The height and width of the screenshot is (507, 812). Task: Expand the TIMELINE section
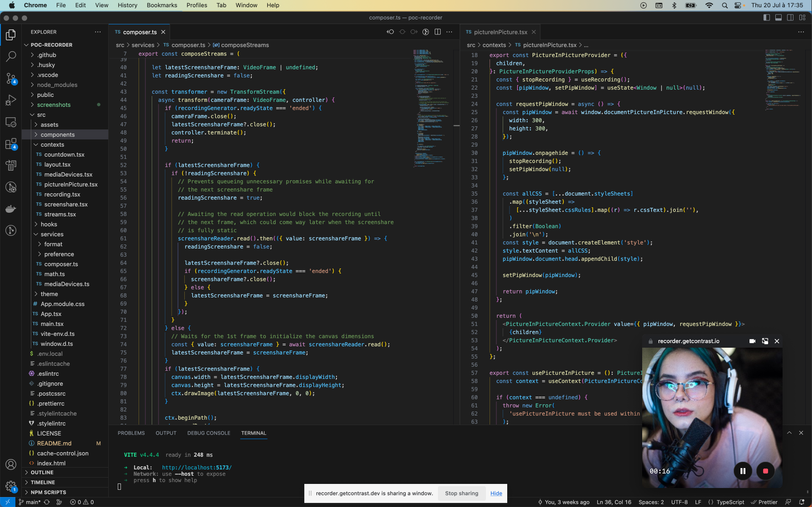[x=65, y=482]
